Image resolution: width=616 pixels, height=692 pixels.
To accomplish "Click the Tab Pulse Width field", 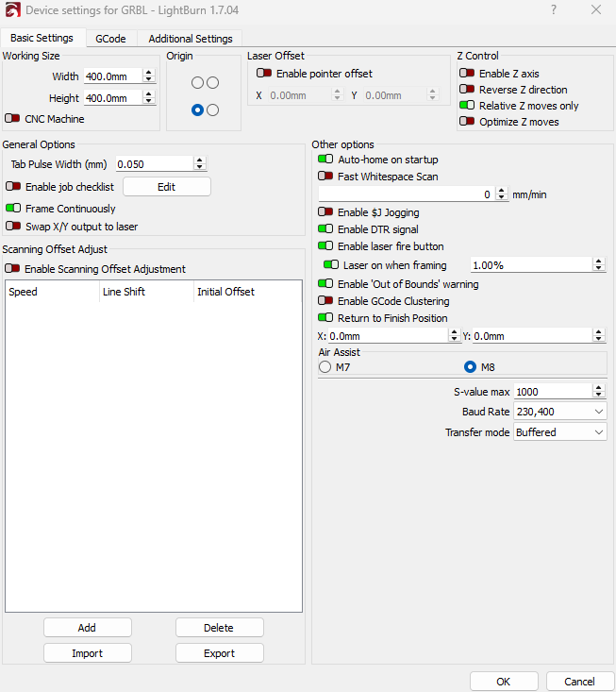I will pyautogui.click(x=155, y=163).
